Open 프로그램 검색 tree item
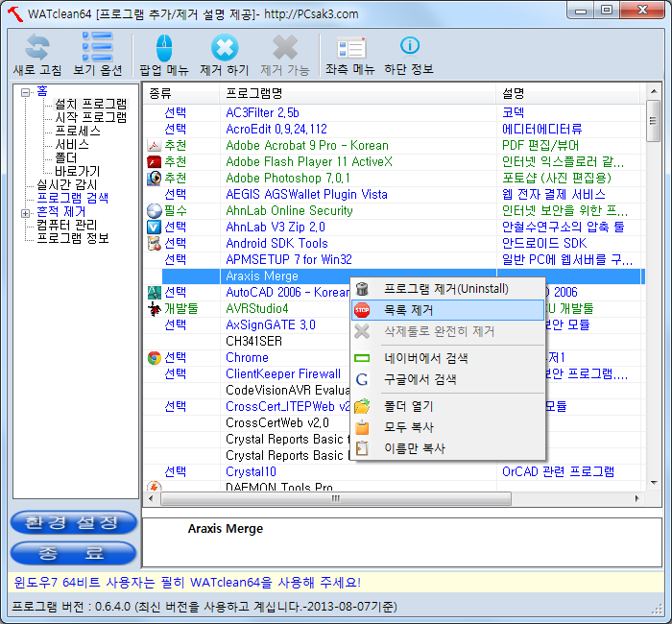 tap(72, 198)
